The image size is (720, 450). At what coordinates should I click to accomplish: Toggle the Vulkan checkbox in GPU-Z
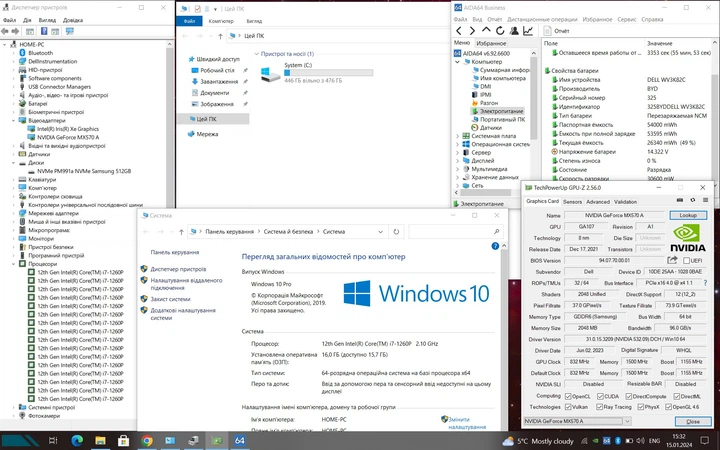pyautogui.click(x=568, y=407)
